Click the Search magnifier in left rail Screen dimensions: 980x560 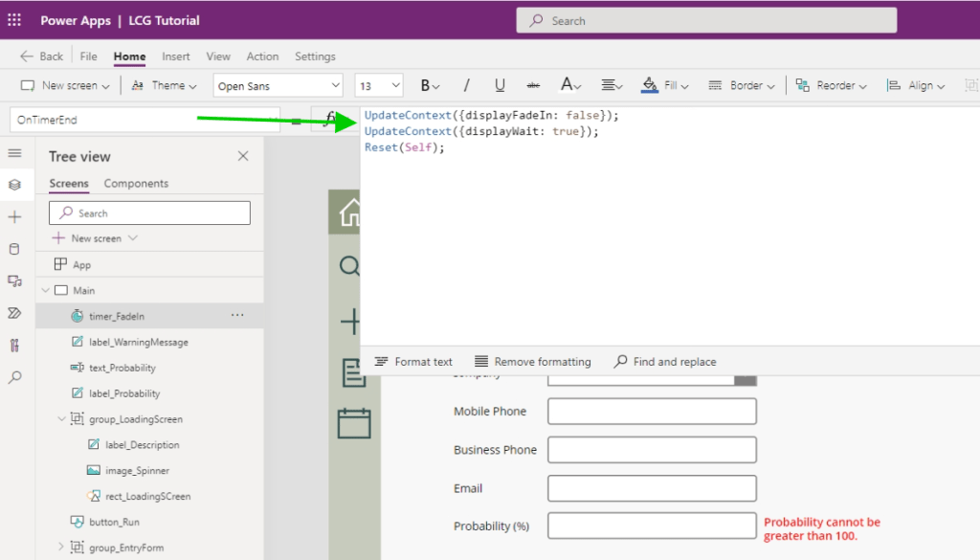coord(15,377)
